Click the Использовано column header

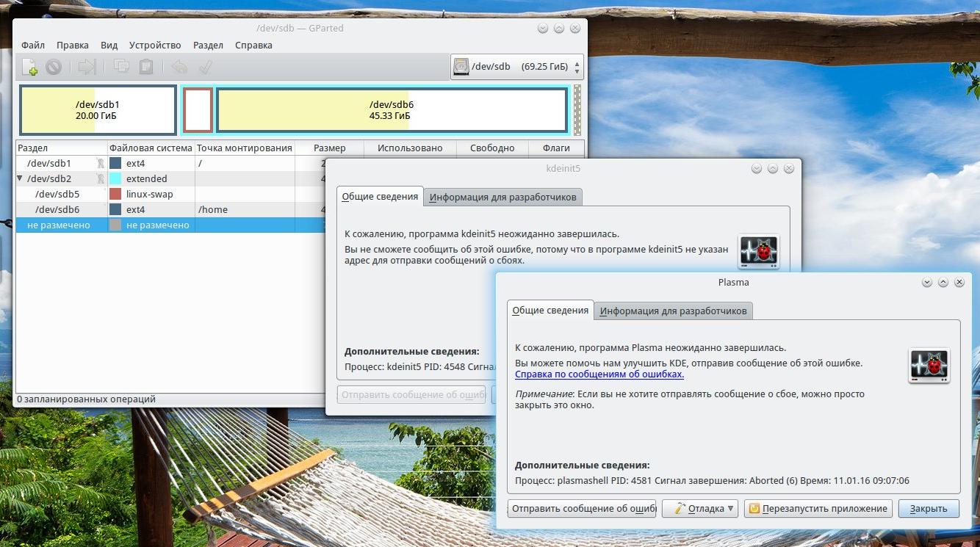[x=410, y=148]
